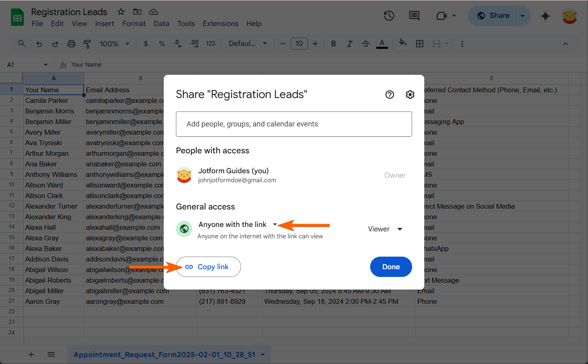Viewport: 588px width, 364px height.
Task: Format as percent
Action: point(162,44)
